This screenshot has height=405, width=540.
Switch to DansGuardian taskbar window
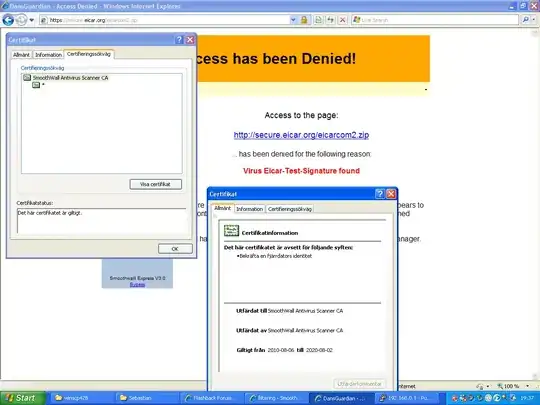click(341, 398)
